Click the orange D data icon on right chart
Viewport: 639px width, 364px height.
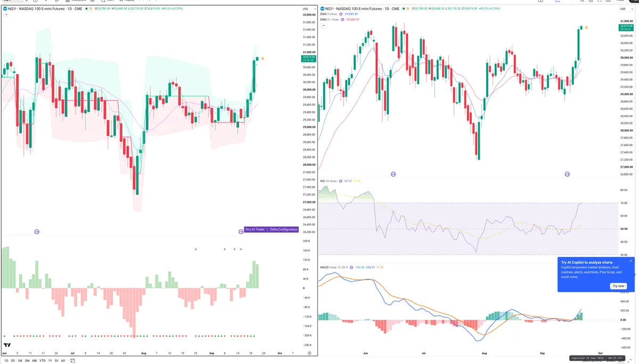tap(408, 9)
